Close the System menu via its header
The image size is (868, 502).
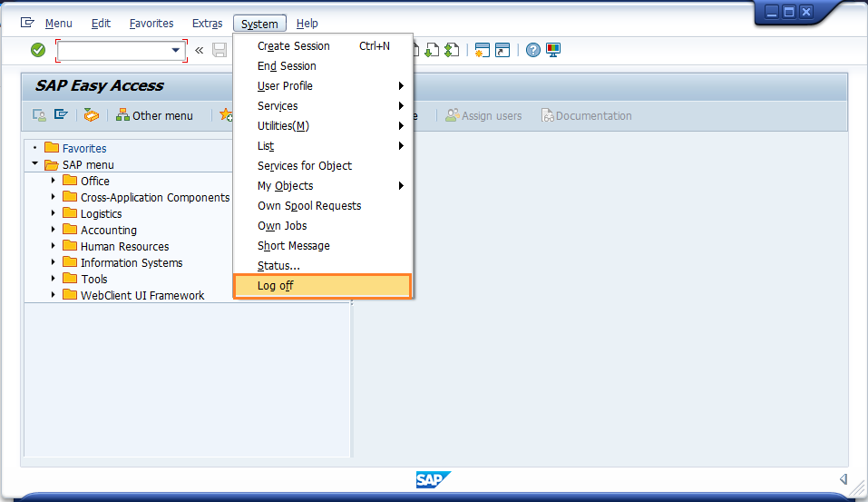point(259,24)
